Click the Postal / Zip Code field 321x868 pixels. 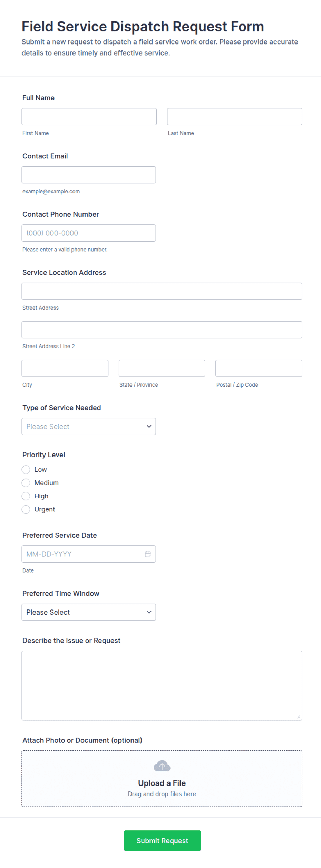[259, 368]
